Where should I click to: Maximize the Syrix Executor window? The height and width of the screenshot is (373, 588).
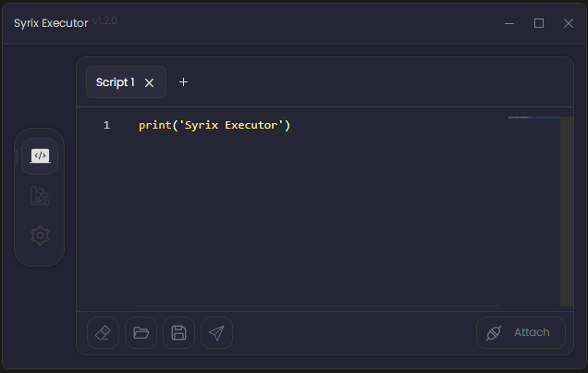tap(539, 23)
